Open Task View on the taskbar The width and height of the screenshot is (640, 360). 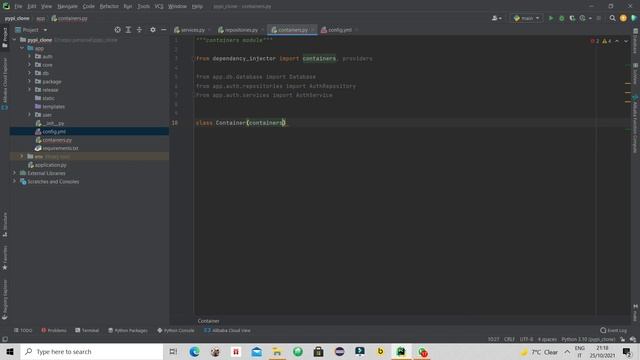(173, 351)
